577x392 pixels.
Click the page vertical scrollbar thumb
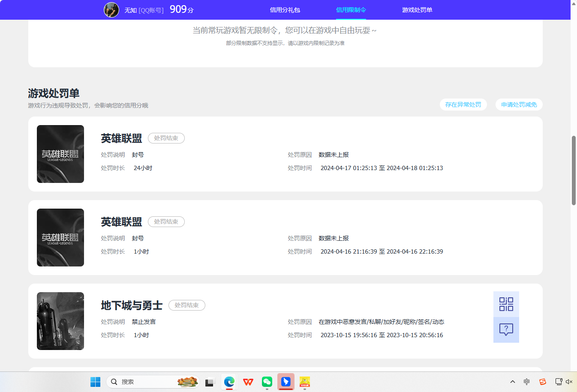coord(574,171)
